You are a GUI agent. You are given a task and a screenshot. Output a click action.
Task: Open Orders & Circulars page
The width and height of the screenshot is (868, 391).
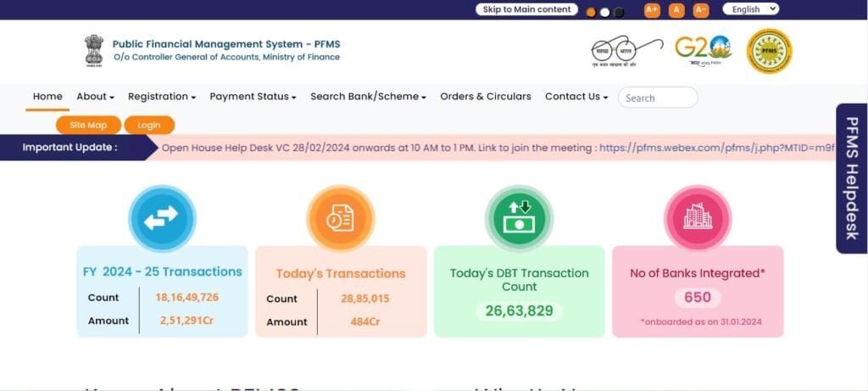[x=486, y=97]
